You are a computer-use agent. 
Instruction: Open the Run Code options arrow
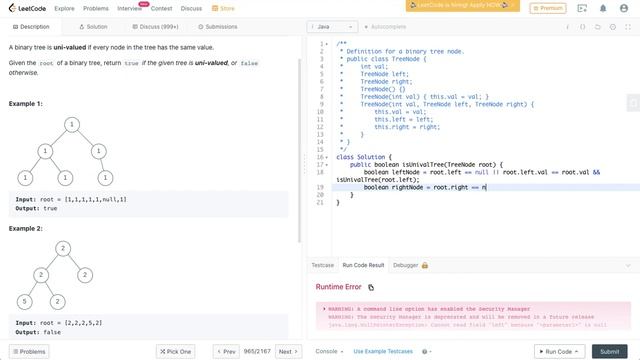[x=576, y=351]
